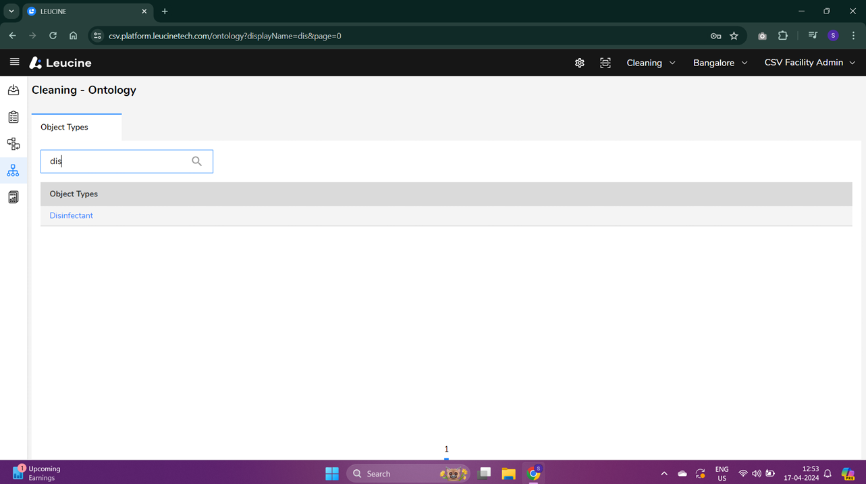Open Chrome profile avatar S
The height and width of the screenshot is (484, 868).
click(x=835, y=36)
